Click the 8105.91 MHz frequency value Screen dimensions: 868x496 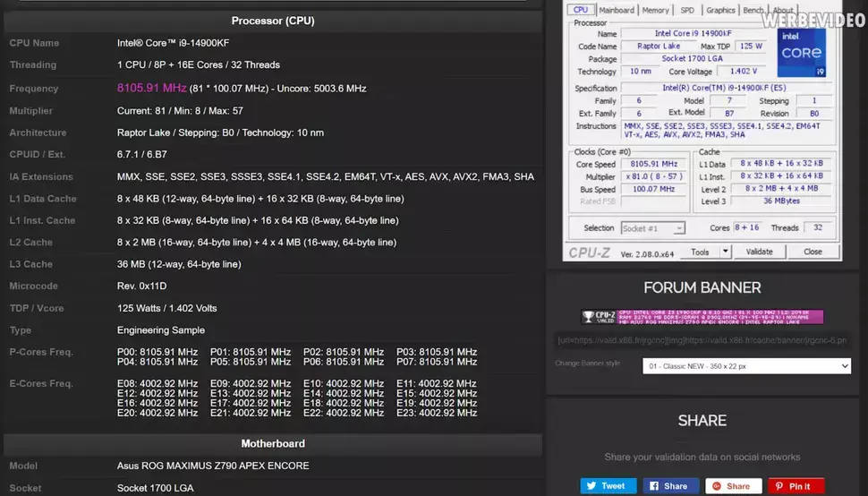pyautogui.click(x=152, y=88)
